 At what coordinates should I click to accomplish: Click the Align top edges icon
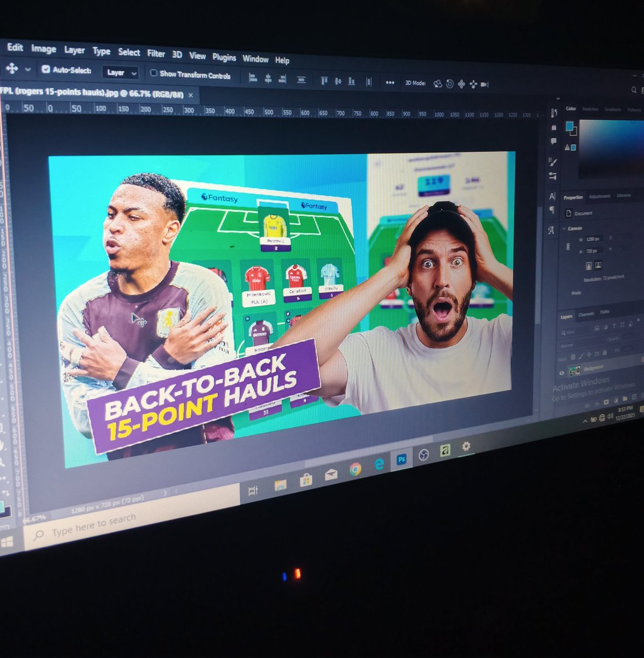tap(324, 81)
